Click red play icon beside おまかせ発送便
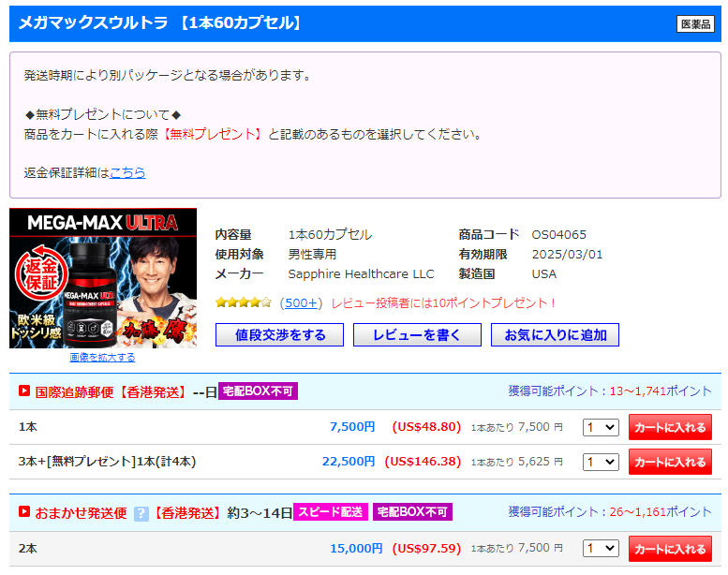 pos(24,512)
